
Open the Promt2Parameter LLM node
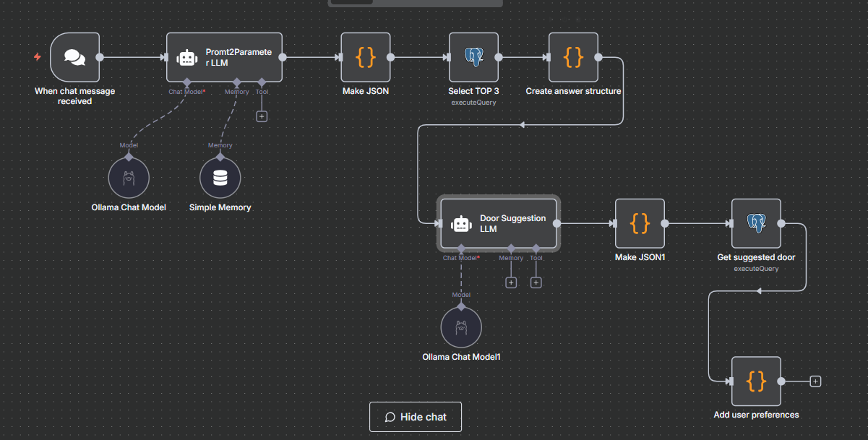224,57
